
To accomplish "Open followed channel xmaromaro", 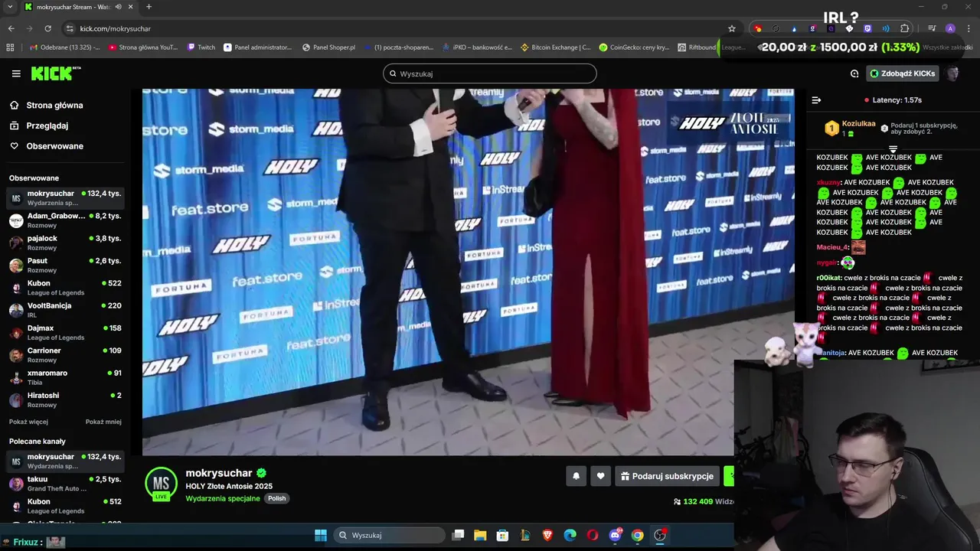I will click(x=65, y=377).
